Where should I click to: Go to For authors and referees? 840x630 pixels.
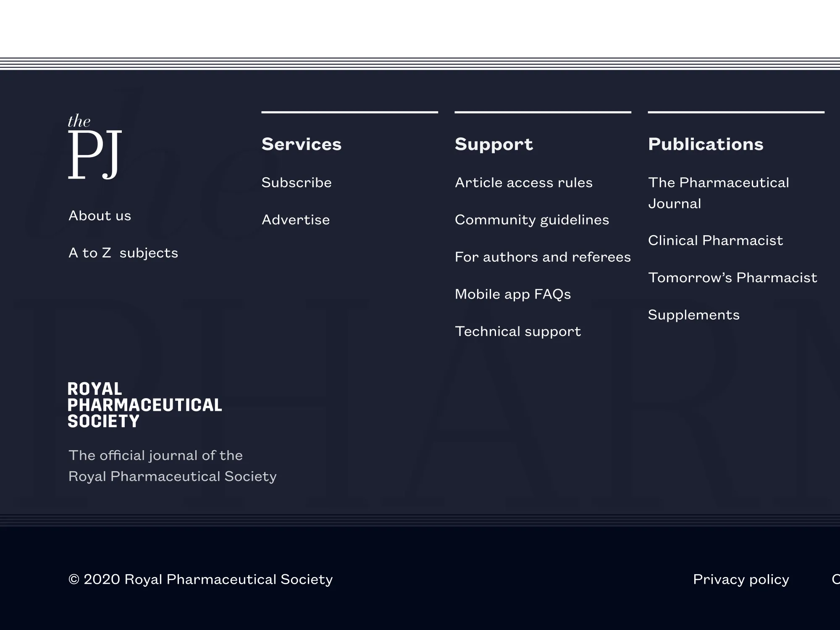[x=543, y=257]
